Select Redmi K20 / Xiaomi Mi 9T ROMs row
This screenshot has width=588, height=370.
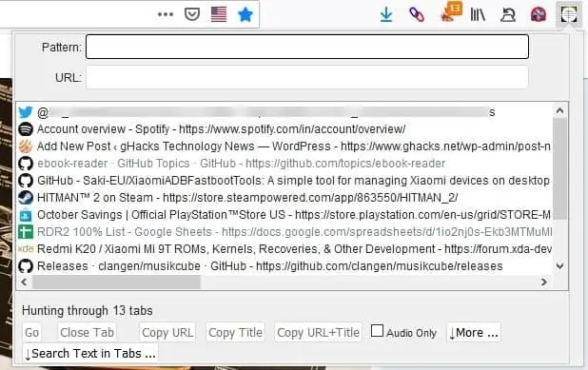click(x=284, y=249)
